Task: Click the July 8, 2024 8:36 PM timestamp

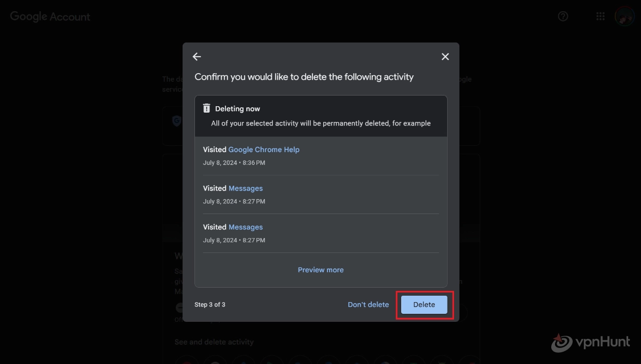Action: point(234,163)
